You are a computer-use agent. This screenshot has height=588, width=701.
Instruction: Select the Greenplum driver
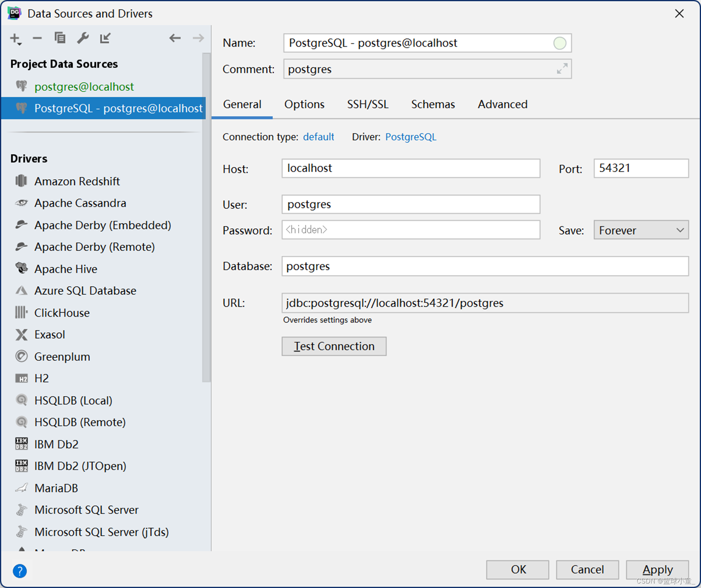click(x=62, y=356)
